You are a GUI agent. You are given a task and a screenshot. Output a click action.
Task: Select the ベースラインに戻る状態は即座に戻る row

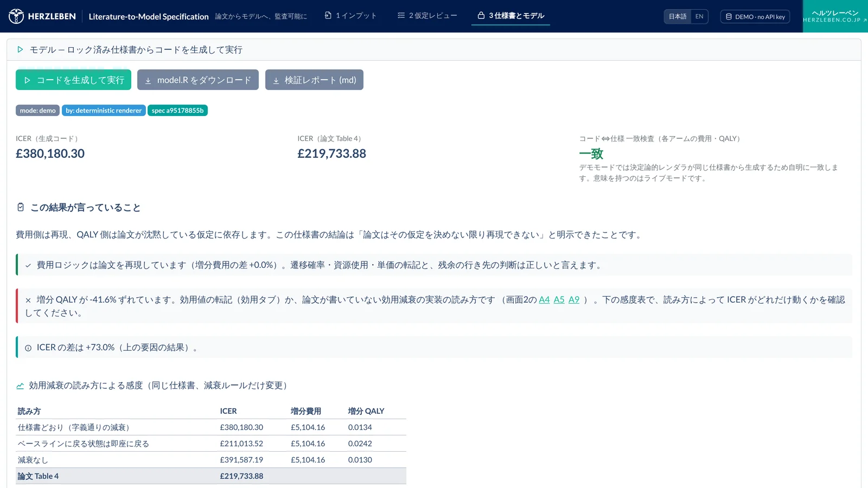[211, 444]
